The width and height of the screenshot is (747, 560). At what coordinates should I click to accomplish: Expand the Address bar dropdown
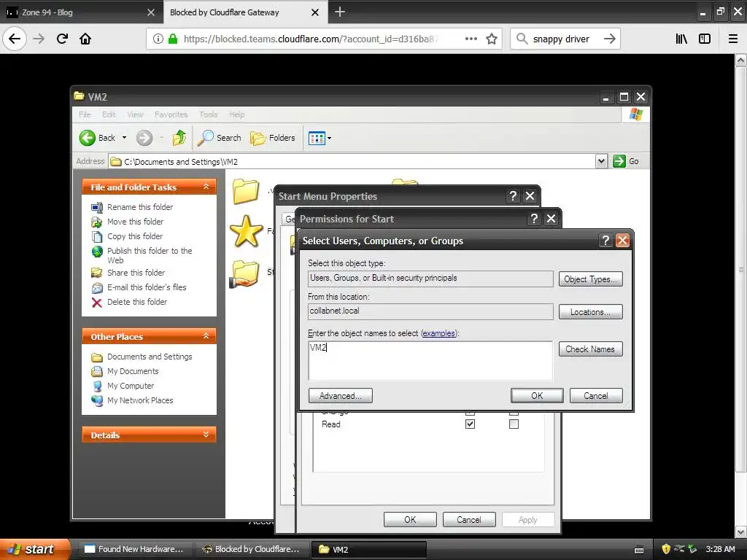601,161
